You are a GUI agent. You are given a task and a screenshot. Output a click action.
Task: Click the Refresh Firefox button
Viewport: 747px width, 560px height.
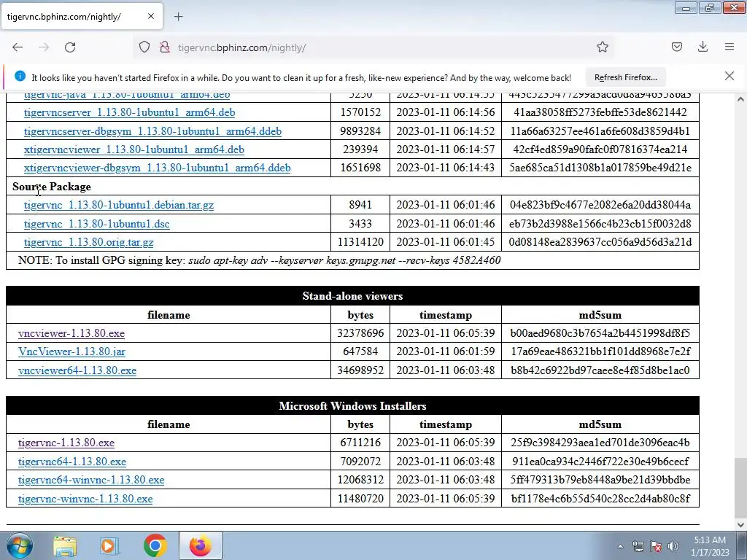(625, 77)
